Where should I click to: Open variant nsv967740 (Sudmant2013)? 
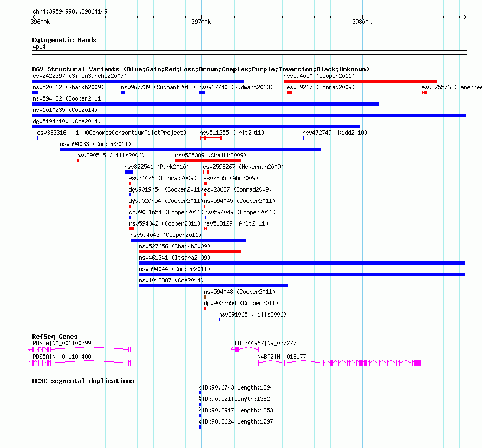pos(236,87)
